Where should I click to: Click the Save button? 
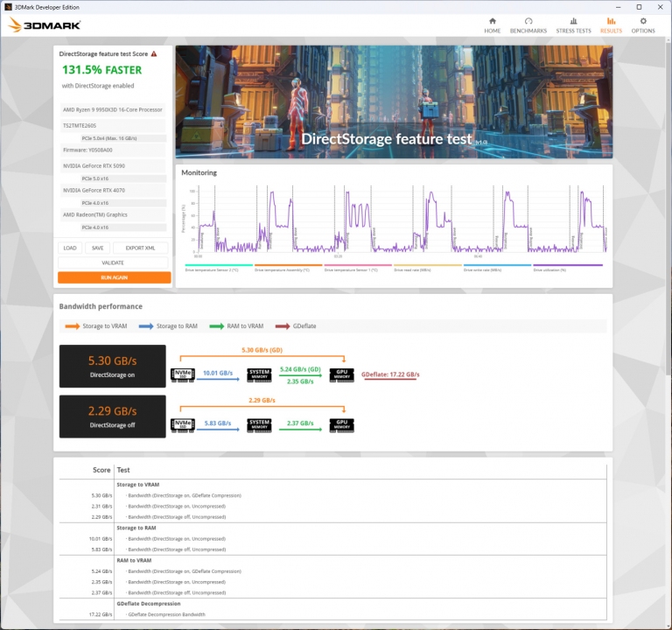(97, 248)
